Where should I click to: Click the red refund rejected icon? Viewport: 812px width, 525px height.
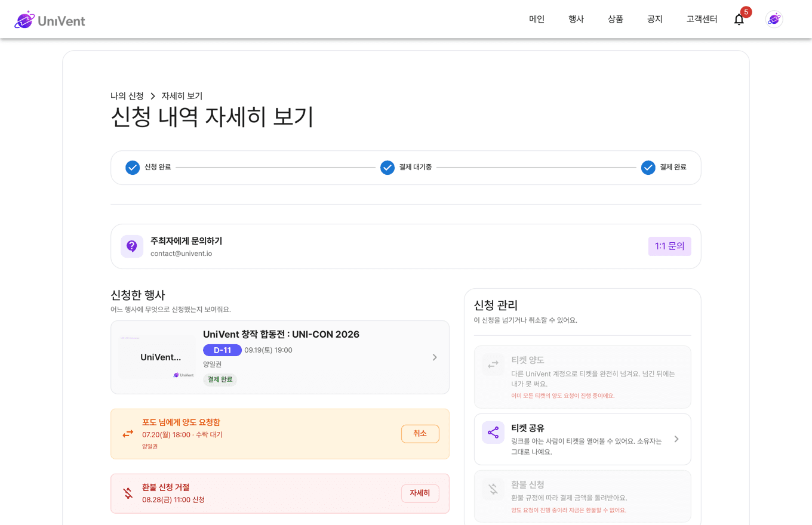tap(128, 493)
